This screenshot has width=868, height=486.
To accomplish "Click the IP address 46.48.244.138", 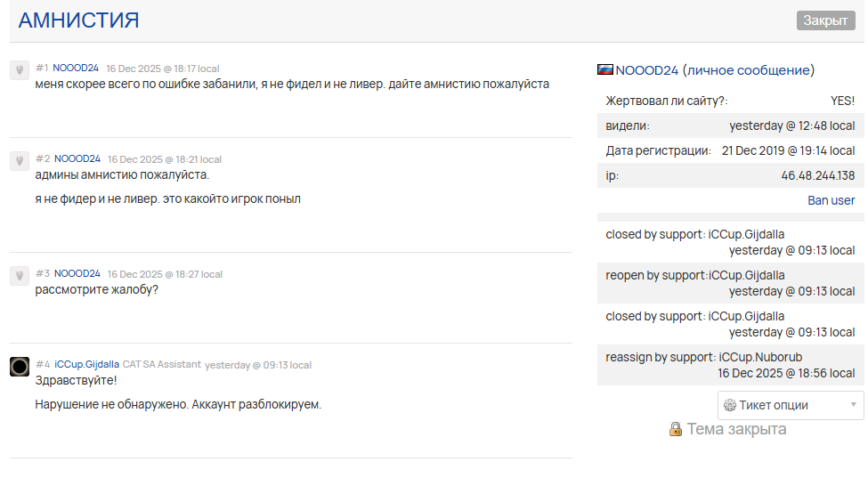I will 817,175.
